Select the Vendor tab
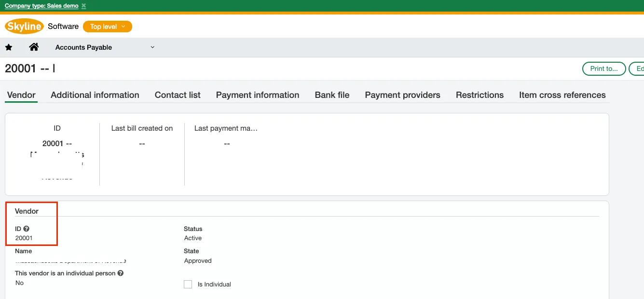Image resolution: width=644 pixels, height=299 pixels. (x=21, y=95)
